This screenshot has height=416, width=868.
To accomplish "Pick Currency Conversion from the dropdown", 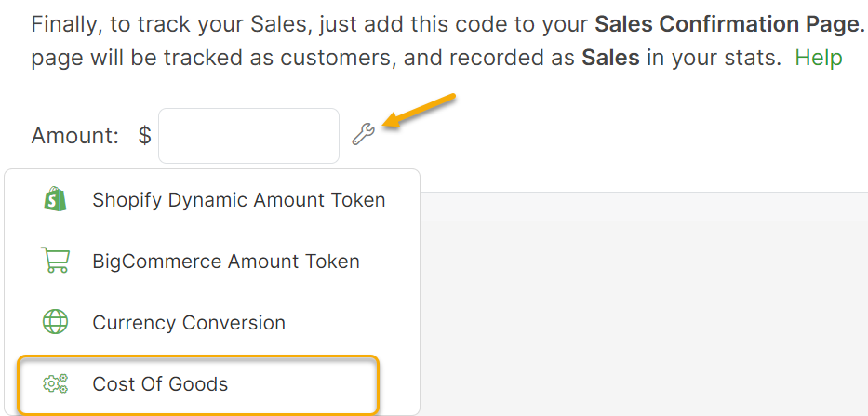I will (189, 323).
